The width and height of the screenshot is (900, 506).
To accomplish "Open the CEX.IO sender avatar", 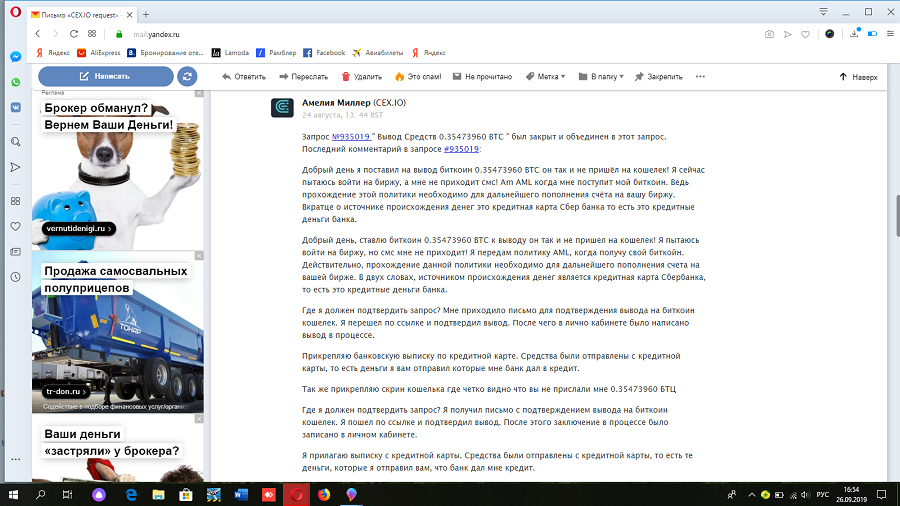I will pyautogui.click(x=282, y=107).
